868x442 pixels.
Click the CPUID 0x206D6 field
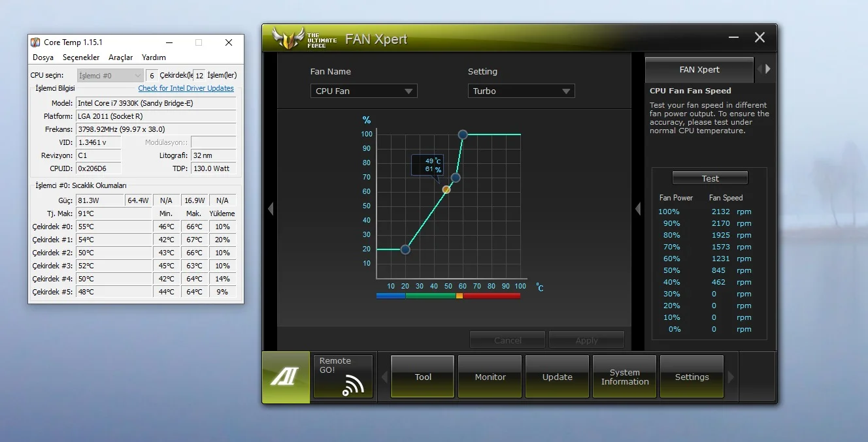pyautogui.click(x=98, y=168)
